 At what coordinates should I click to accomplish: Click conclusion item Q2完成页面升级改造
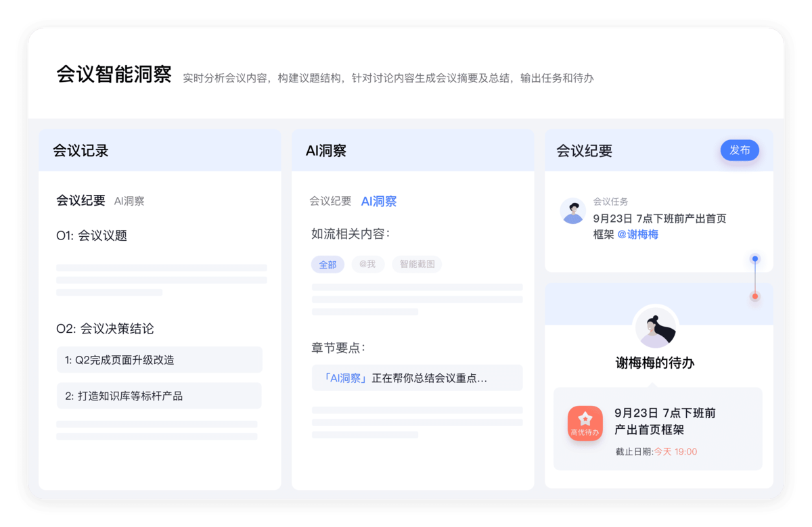tap(158, 359)
